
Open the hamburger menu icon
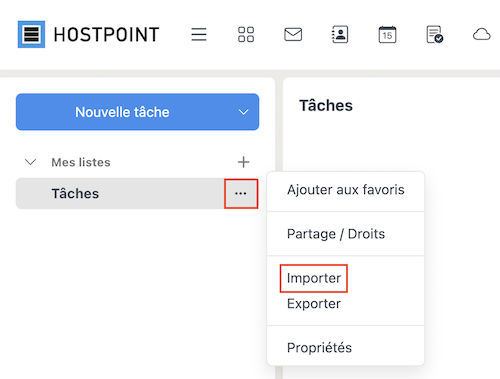point(199,34)
